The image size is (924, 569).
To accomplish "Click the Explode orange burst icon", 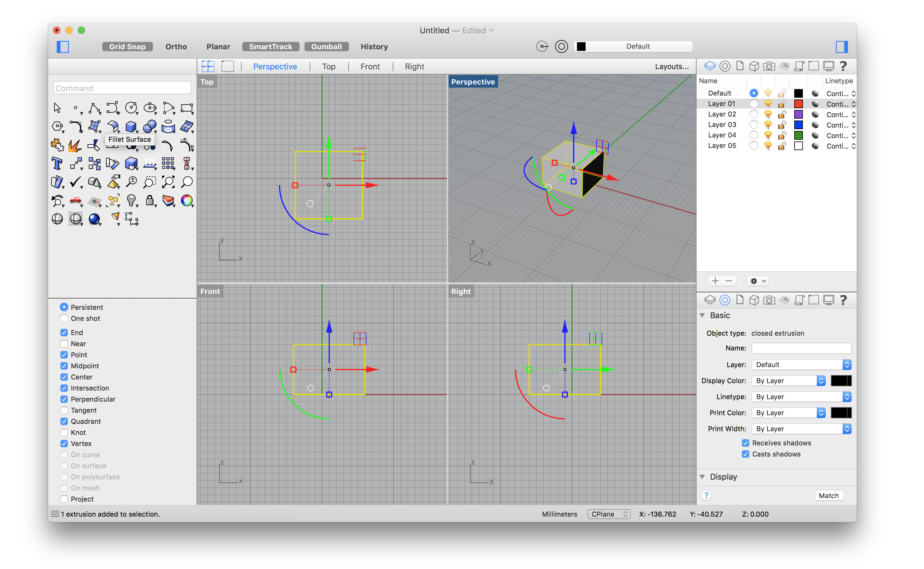I will (x=75, y=145).
